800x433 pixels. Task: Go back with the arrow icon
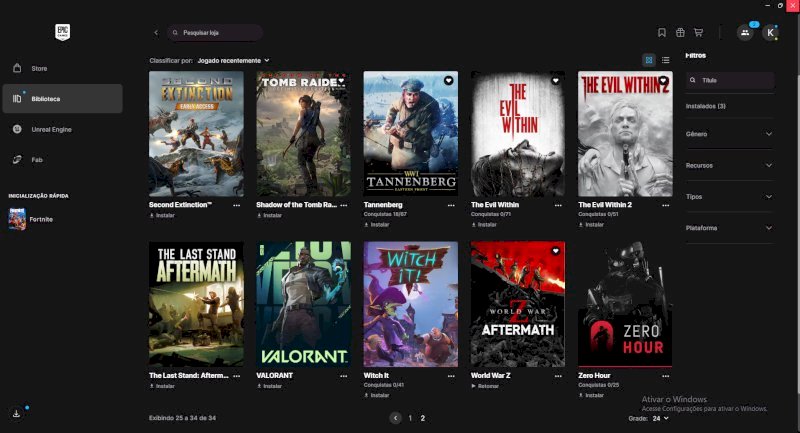156,33
